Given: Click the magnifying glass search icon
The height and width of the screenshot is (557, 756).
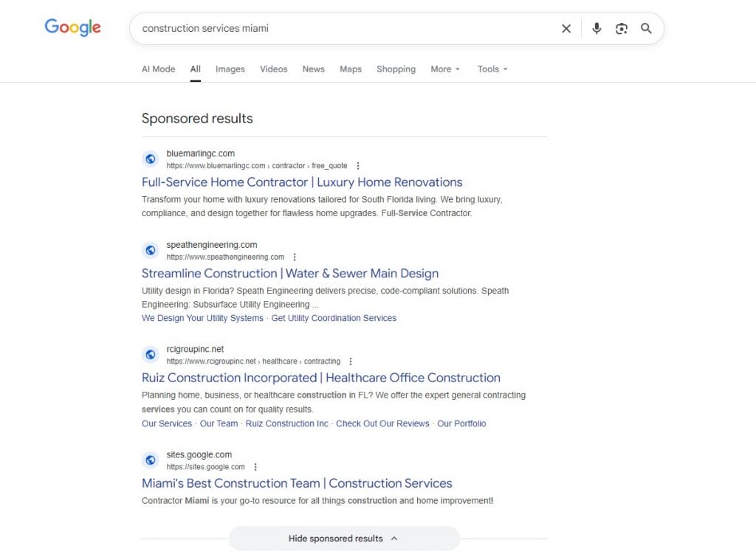Looking at the screenshot, I should click(x=646, y=28).
